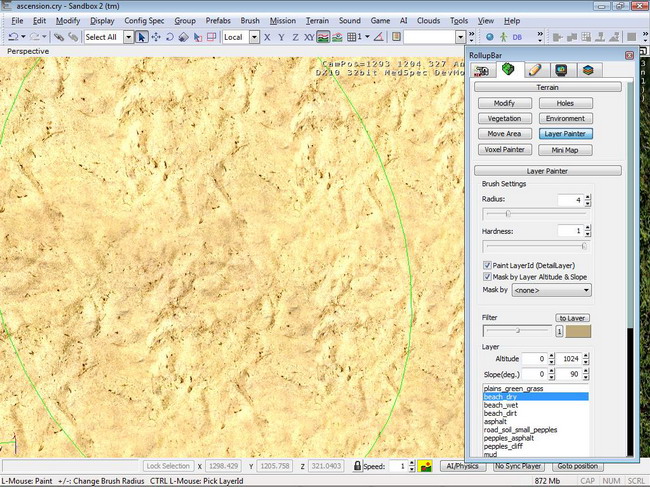Open the redo history dropdown arrow
This screenshot has height=487, width=650.
(44, 37)
